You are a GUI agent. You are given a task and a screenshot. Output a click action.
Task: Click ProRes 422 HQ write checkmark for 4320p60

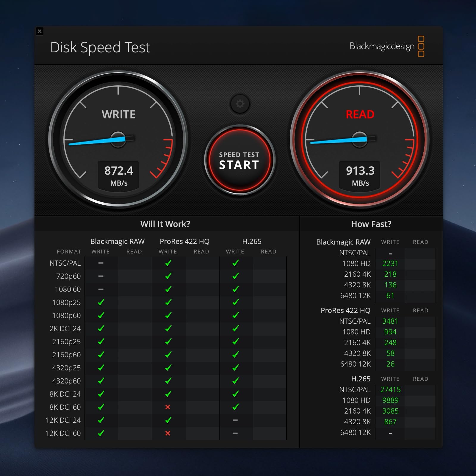coord(168,381)
